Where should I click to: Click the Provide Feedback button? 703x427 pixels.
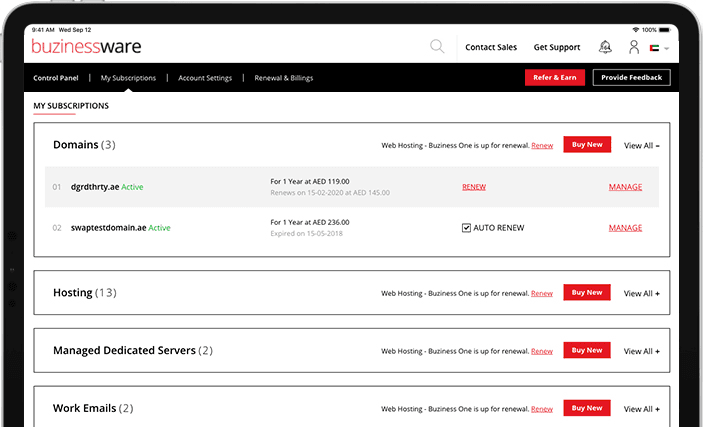631,77
